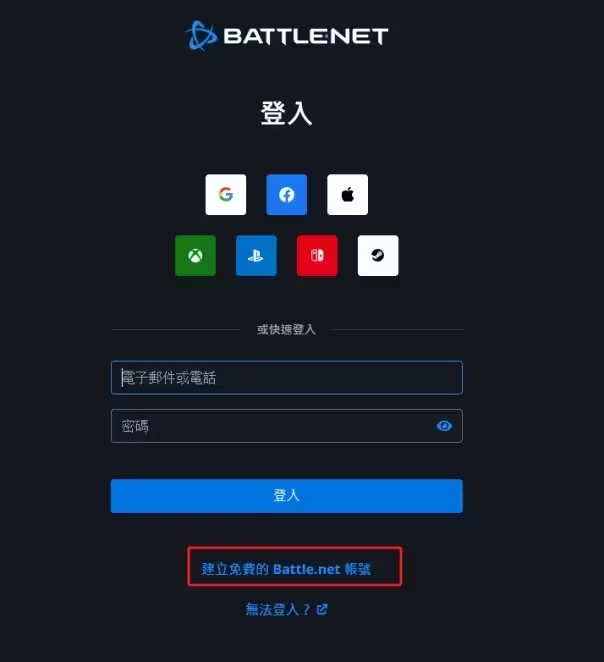The image size is (604, 662).
Task: Log in using the Xbox icon
Action: pos(195,255)
